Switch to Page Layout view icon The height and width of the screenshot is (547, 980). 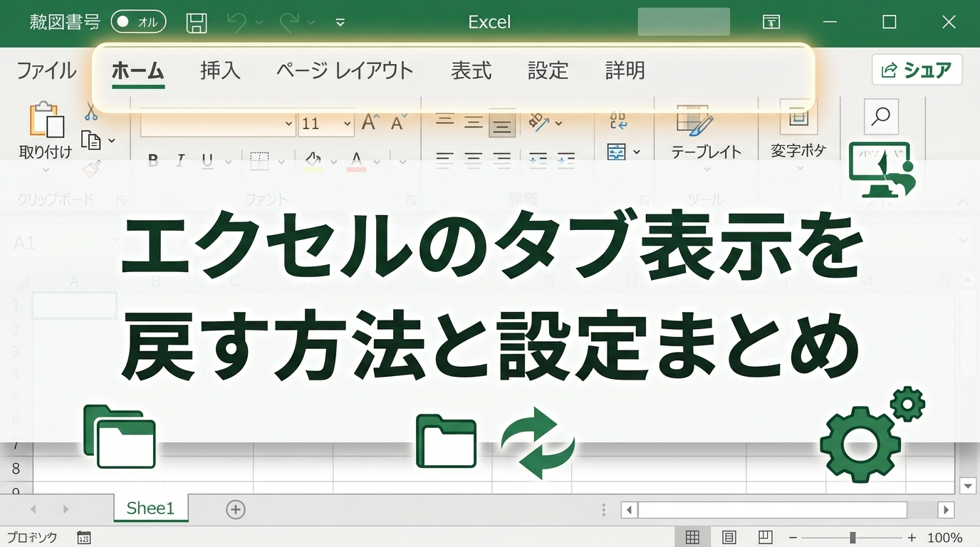pos(729,537)
